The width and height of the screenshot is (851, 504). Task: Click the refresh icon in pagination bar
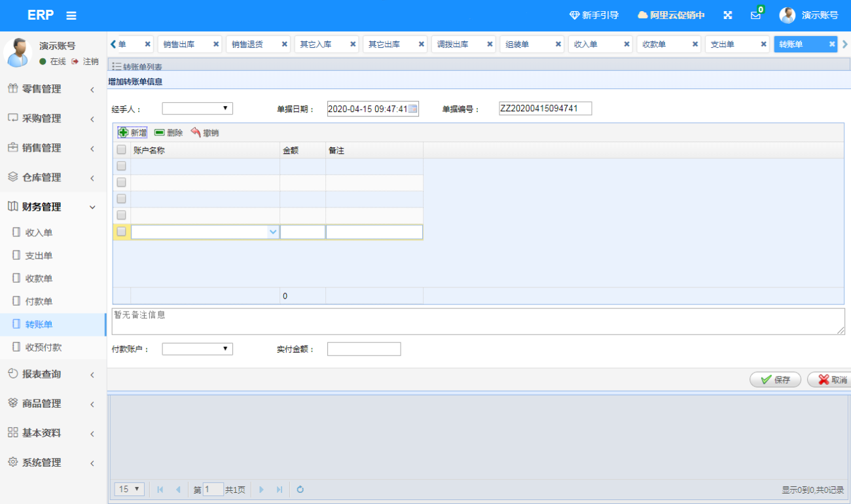pyautogui.click(x=300, y=489)
